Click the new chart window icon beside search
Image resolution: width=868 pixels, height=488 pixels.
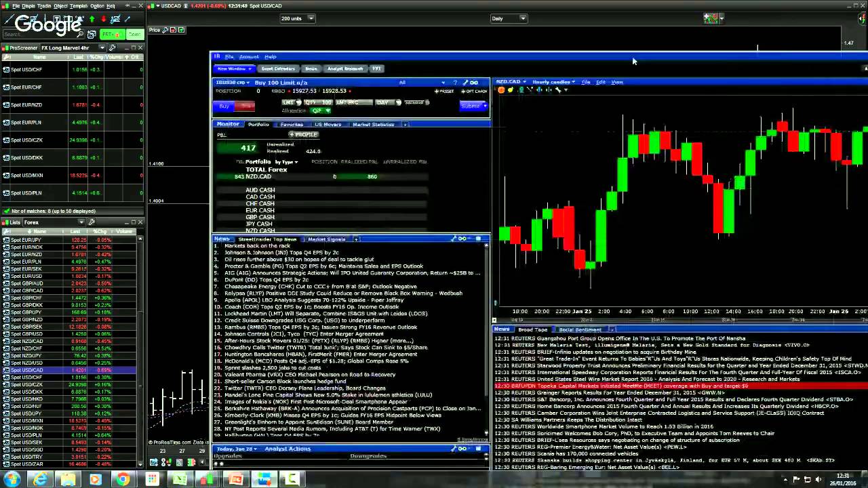pos(92,34)
